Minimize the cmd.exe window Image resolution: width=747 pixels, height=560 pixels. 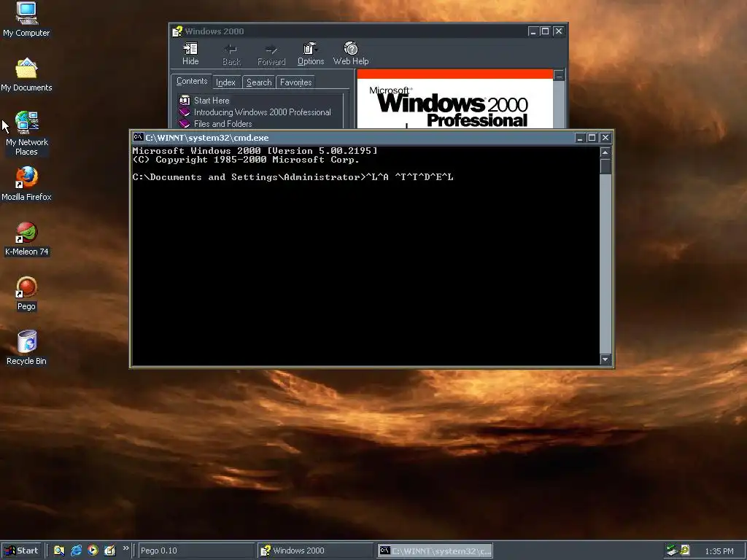click(x=580, y=138)
